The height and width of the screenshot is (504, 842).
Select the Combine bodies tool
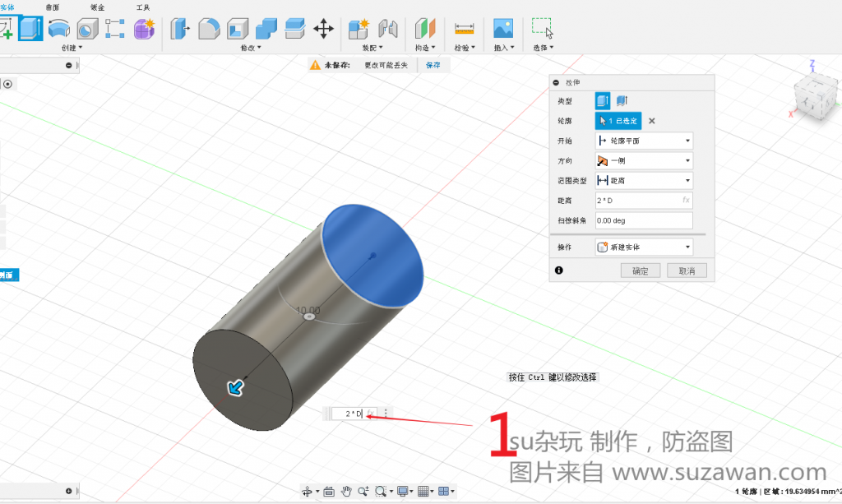tap(266, 29)
